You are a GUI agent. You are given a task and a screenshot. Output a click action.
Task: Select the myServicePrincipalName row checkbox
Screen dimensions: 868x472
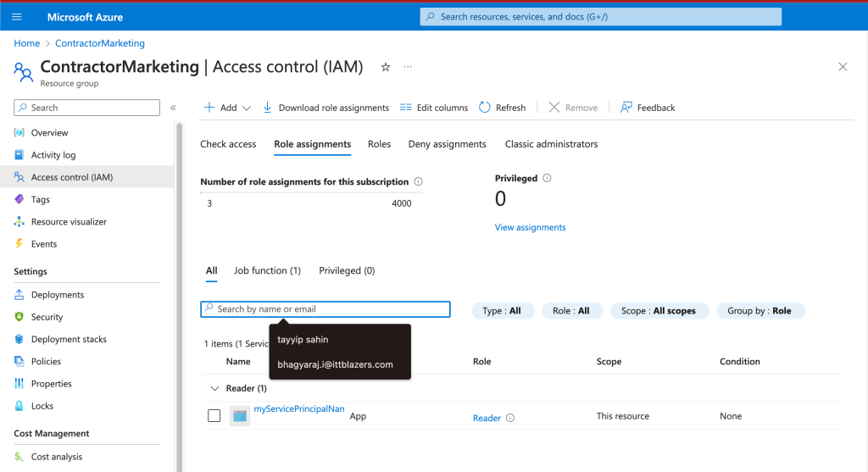pos(214,415)
